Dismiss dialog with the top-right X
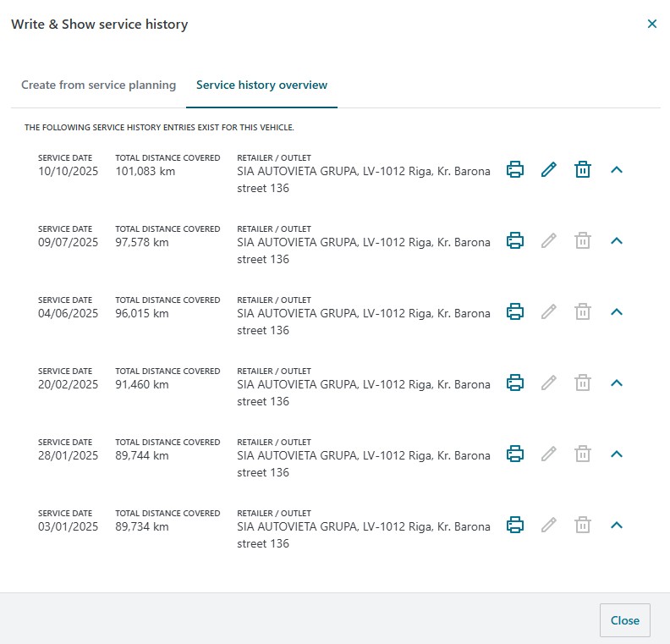This screenshot has width=670, height=644. click(x=651, y=25)
